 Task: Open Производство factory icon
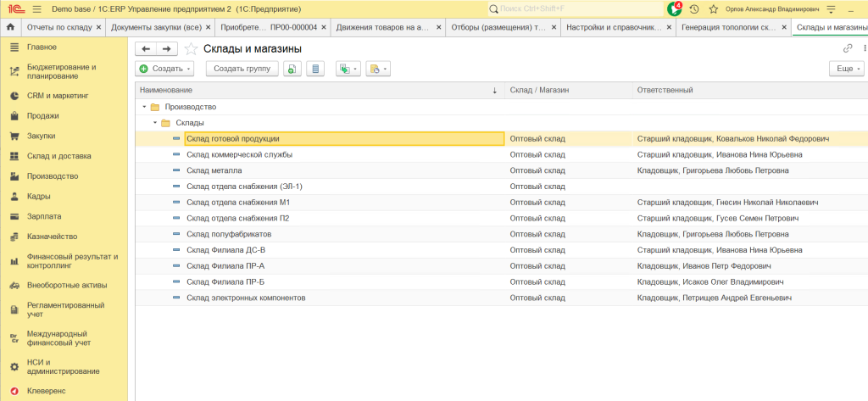click(x=15, y=176)
